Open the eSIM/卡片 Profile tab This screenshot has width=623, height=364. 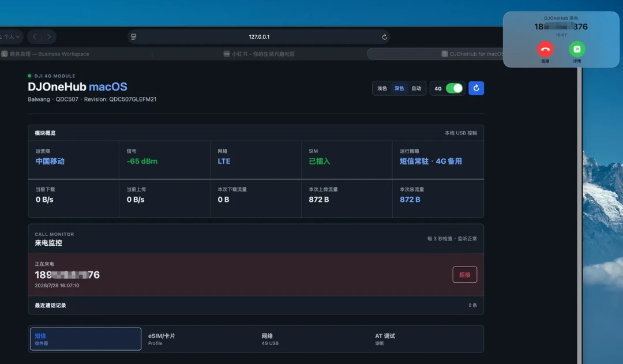(x=199, y=339)
